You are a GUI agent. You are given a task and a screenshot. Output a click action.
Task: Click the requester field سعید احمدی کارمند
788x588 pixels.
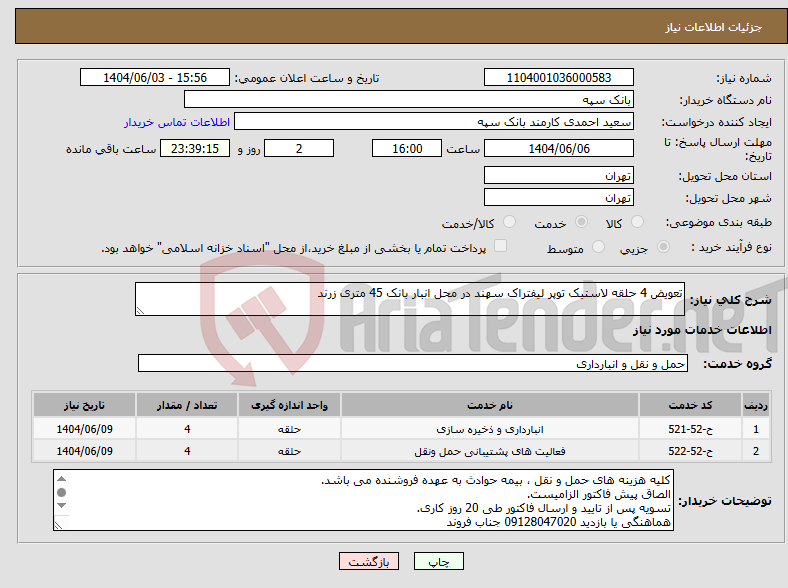pos(434,122)
